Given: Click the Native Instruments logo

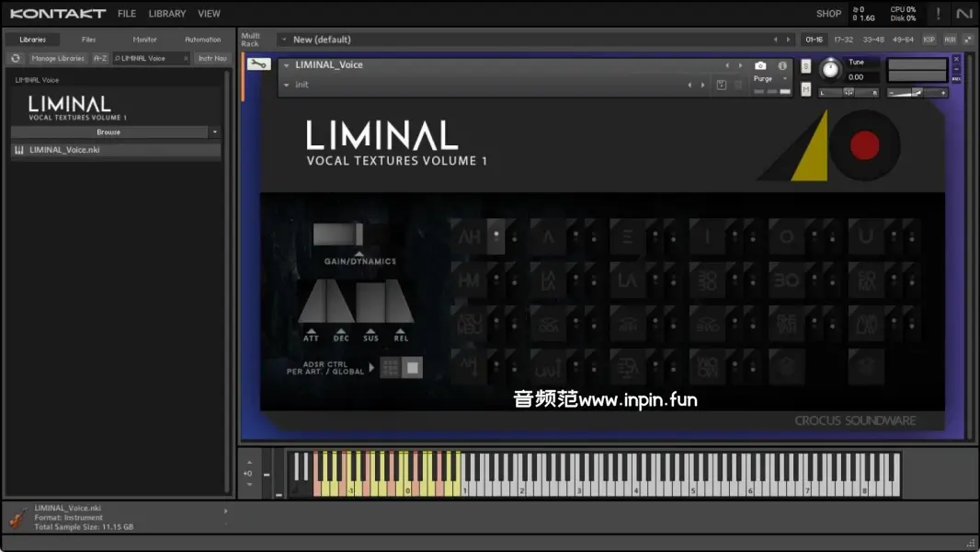Looking at the screenshot, I should [963, 13].
